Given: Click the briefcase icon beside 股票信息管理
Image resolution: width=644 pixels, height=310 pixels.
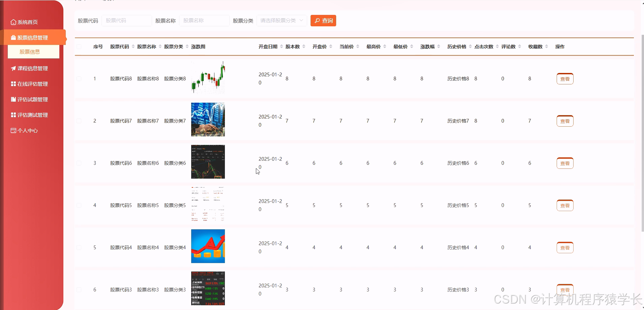Looking at the screenshot, I should (x=13, y=37).
